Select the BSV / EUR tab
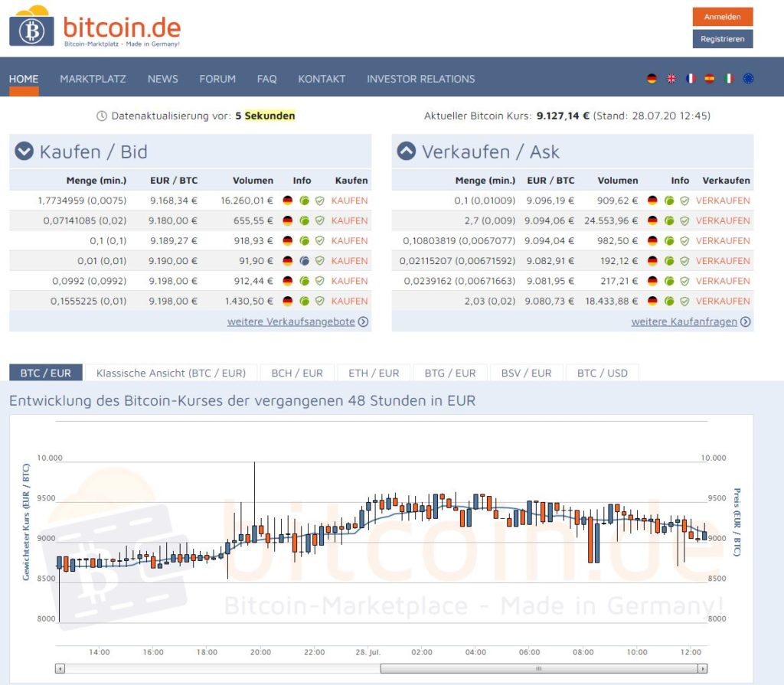The width and height of the screenshot is (784, 685). [527, 373]
